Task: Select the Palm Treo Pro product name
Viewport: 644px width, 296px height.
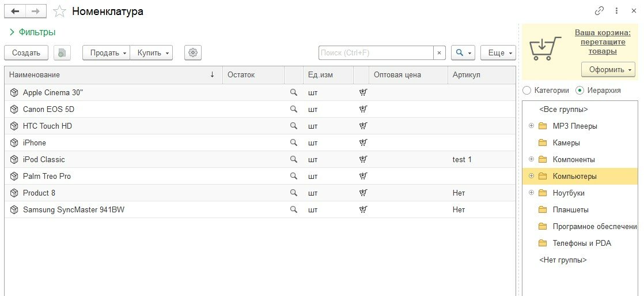Action: pyautogui.click(x=47, y=176)
